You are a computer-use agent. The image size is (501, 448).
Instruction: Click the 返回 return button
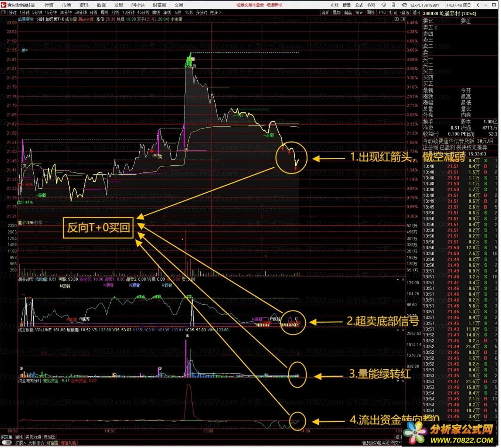coord(416,12)
